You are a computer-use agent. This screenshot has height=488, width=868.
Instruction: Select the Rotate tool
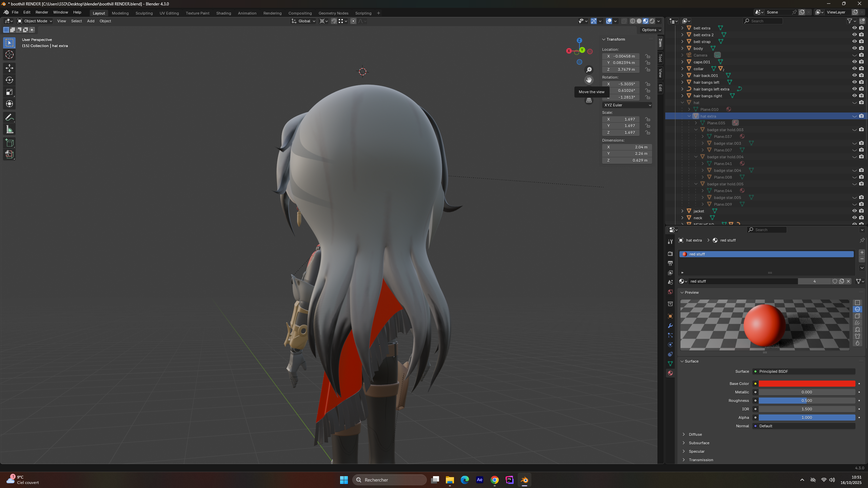click(9, 80)
